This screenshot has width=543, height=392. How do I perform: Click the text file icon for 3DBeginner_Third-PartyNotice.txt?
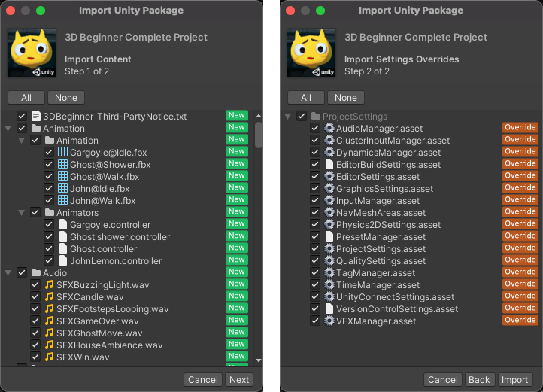pos(35,117)
